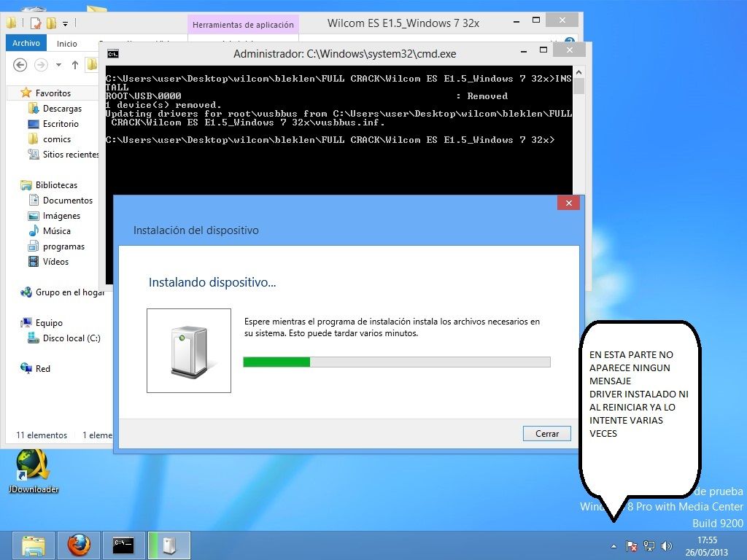Maximize the cmd.exe window

point(543,50)
